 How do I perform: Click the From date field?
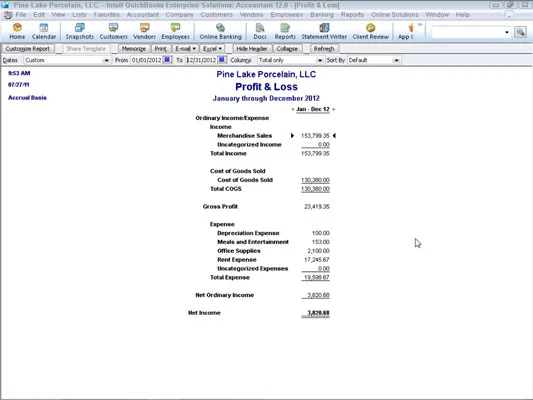click(x=147, y=60)
